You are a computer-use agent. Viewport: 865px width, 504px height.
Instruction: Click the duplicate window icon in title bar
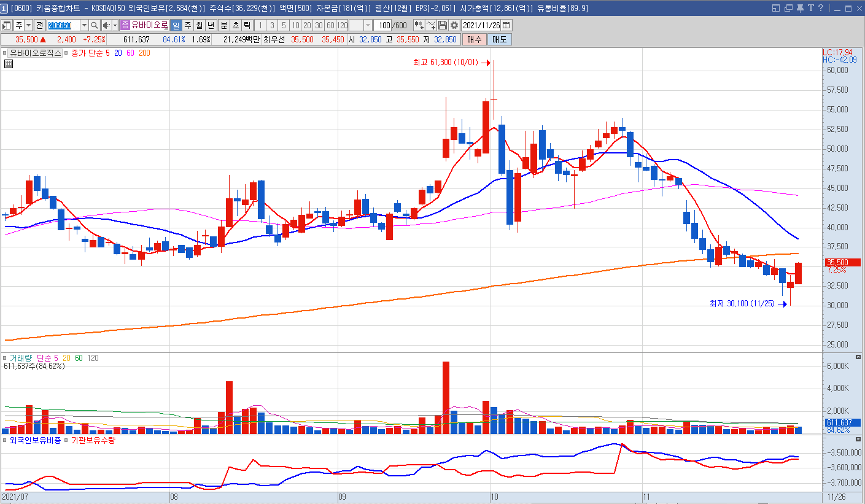(x=788, y=8)
